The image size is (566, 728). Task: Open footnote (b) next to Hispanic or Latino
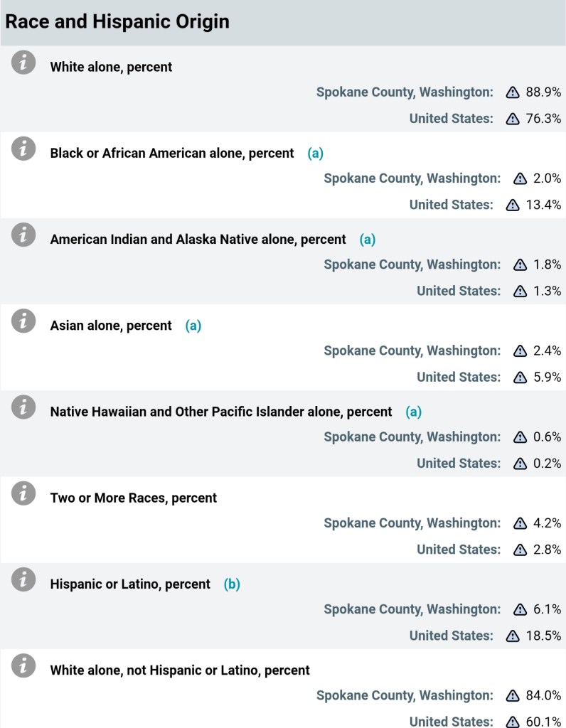pyautogui.click(x=232, y=584)
